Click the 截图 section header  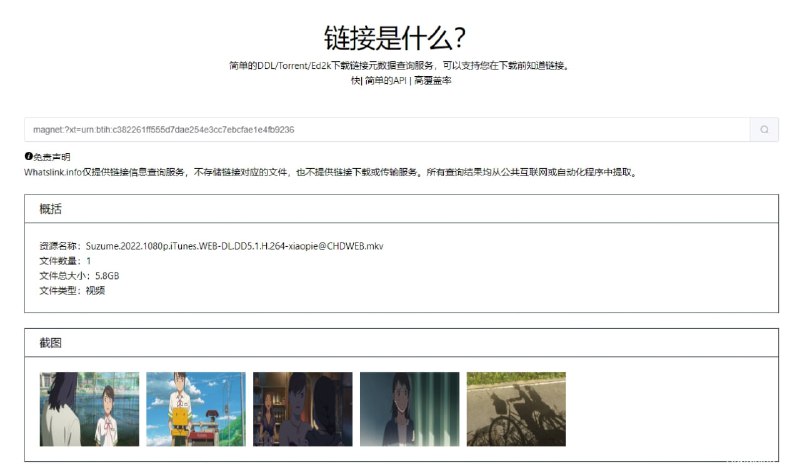[x=50, y=343]
